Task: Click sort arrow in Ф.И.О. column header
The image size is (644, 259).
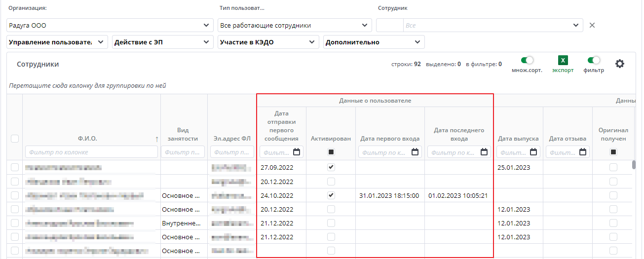Action: [x=157, y=139]
